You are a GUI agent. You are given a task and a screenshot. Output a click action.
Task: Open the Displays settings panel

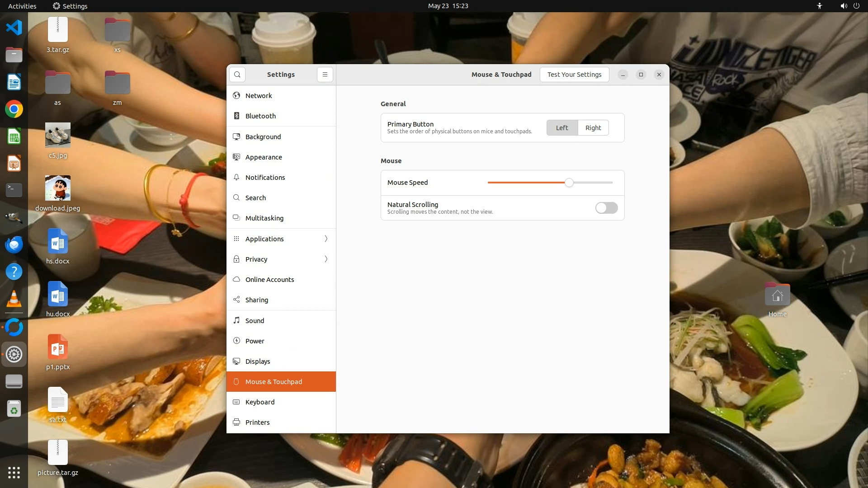click(x=258, y=361)
